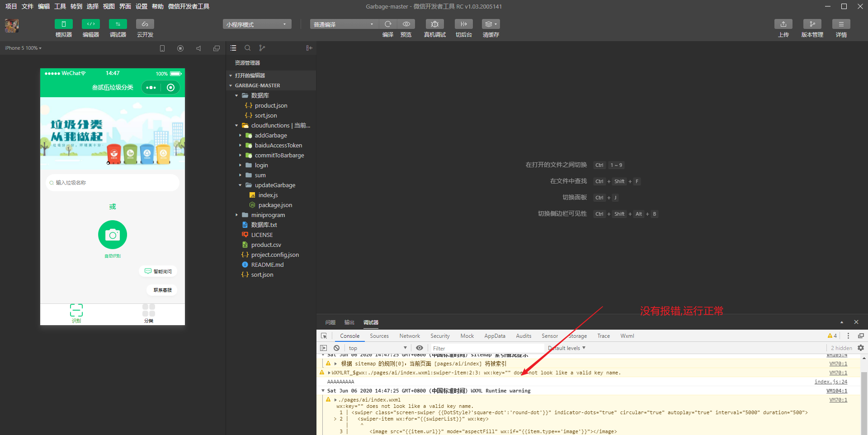Clear the console icon
The width and height of the screenshot is (868, 435).
click(336, 348)
